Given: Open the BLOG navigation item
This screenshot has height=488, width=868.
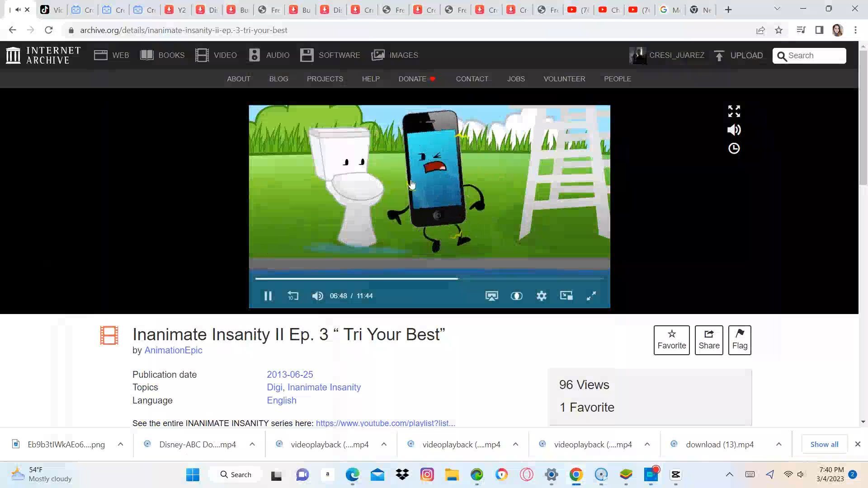Looking at the screenshot, I should coord(278,79).
